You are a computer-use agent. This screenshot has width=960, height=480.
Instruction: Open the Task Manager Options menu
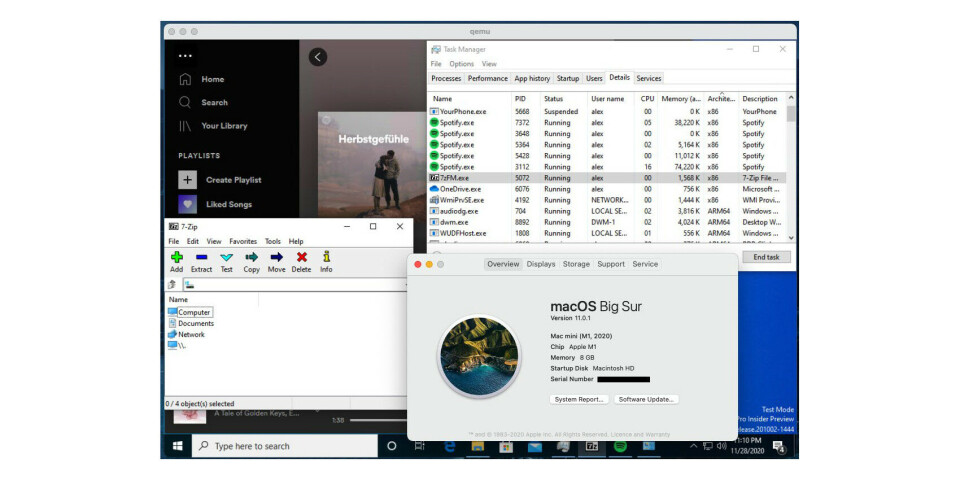point(462,64)
